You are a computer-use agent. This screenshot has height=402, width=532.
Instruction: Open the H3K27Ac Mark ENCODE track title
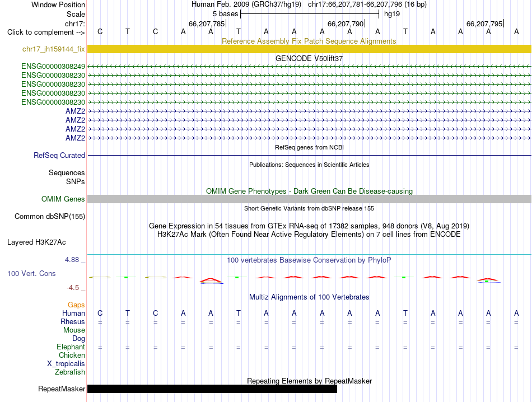309,235
